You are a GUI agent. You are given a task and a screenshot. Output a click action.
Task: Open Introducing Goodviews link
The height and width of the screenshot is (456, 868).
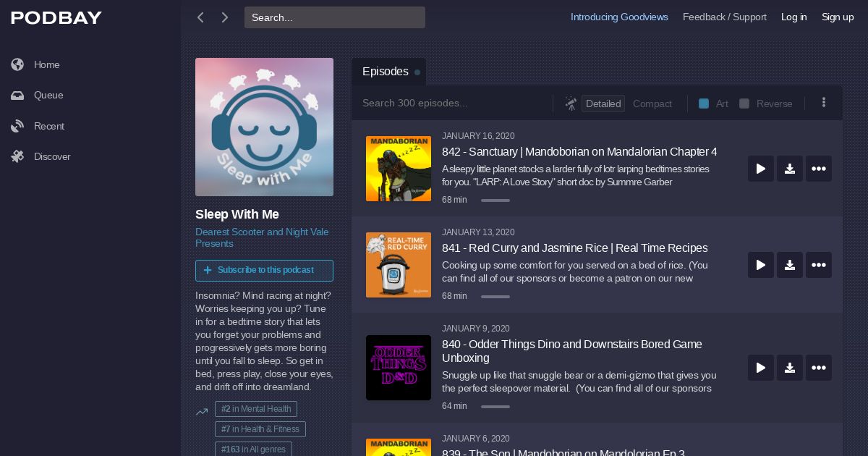(x=619, y=17)
